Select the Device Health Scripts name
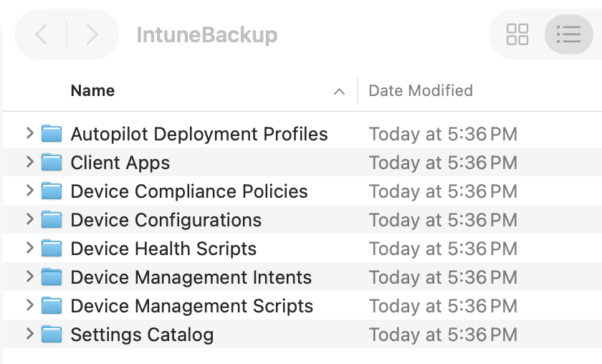Image resolution: width=602 pixels, height=364 pixels. click(x=163, y=249)
